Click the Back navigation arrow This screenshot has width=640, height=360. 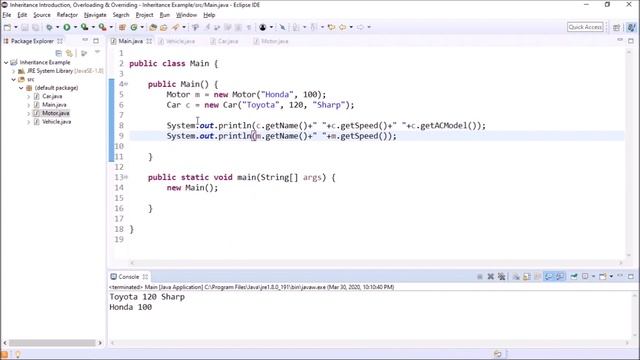point(342,27)
